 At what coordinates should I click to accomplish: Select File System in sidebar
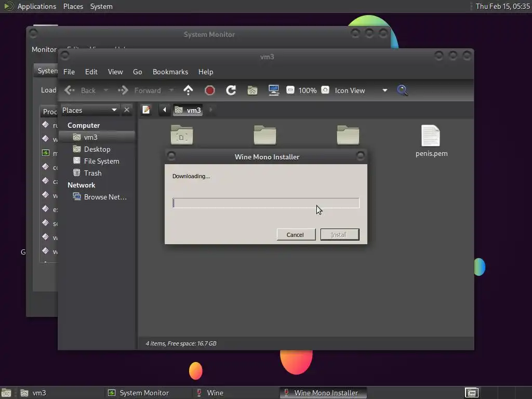click(x=97, y=161)
